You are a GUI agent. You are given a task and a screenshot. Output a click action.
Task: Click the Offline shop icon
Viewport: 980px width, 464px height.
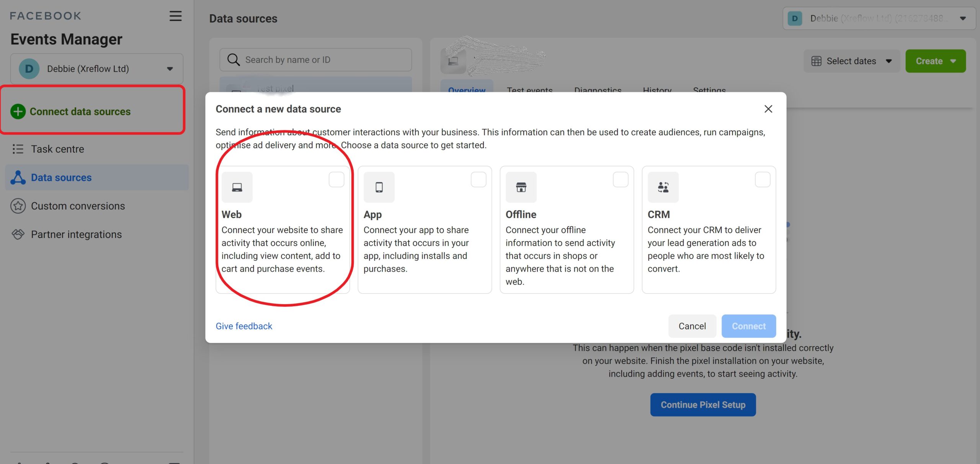(521, 187)
